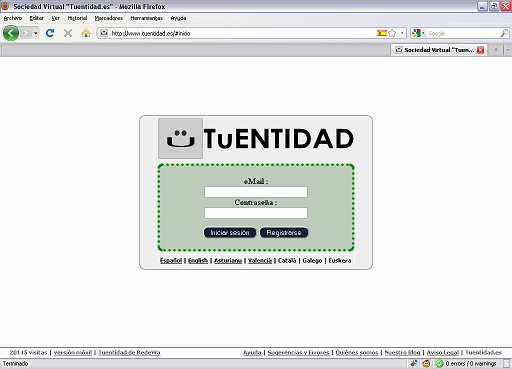Open the footer Ayuda link
The width and height of the screenshot is (512, 369).
252,352
